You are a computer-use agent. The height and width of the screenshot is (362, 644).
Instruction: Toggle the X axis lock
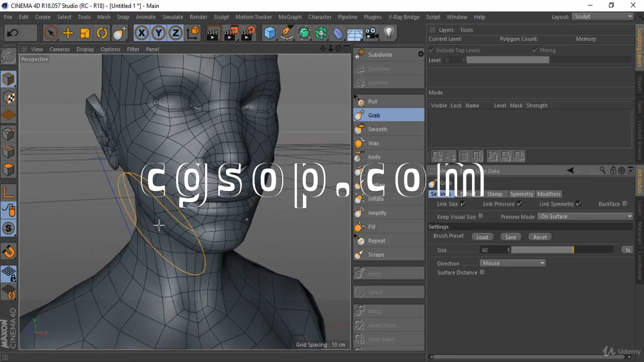coord(142,34)
